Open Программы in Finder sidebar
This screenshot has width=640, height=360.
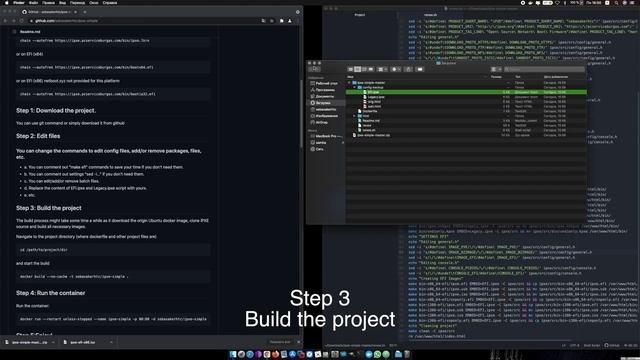pos(325,90)
